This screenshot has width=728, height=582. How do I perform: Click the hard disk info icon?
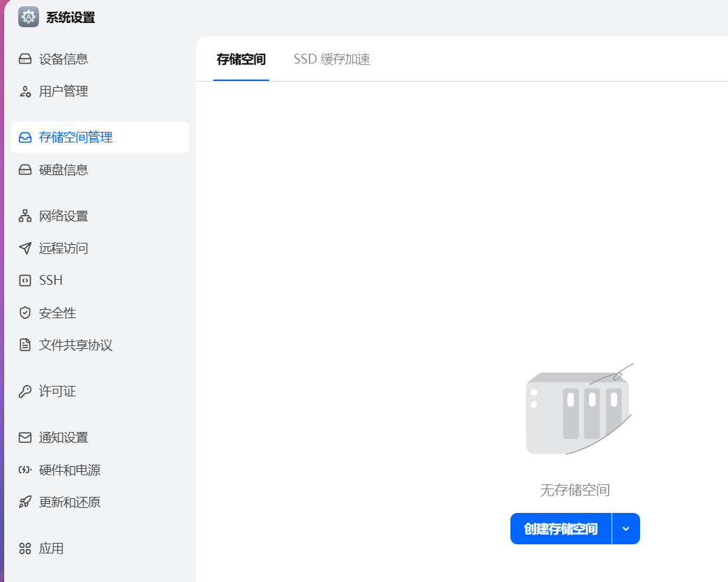click(x=24, y=170)
